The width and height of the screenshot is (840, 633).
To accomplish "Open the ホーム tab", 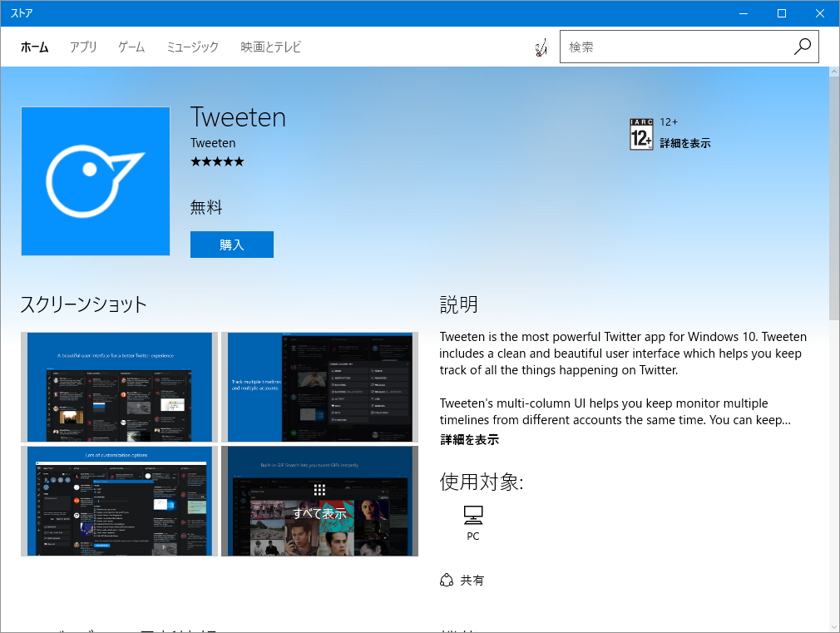I will [x=35, y=47].
